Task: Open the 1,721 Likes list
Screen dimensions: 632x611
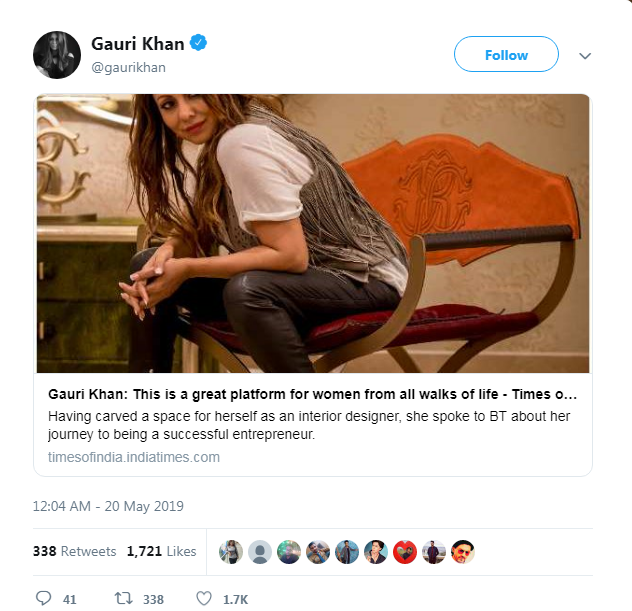Action: pos(162,551)
